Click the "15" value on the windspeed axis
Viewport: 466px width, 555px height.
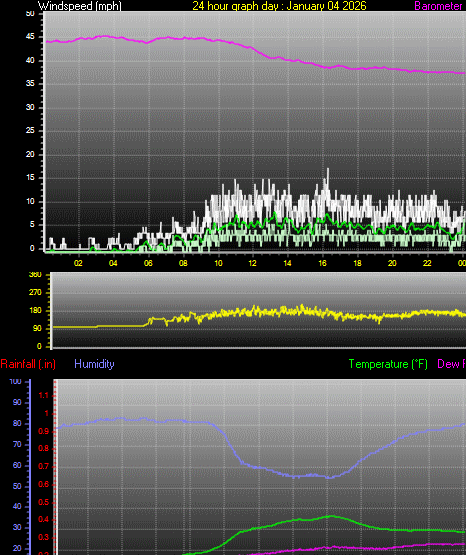30,178
